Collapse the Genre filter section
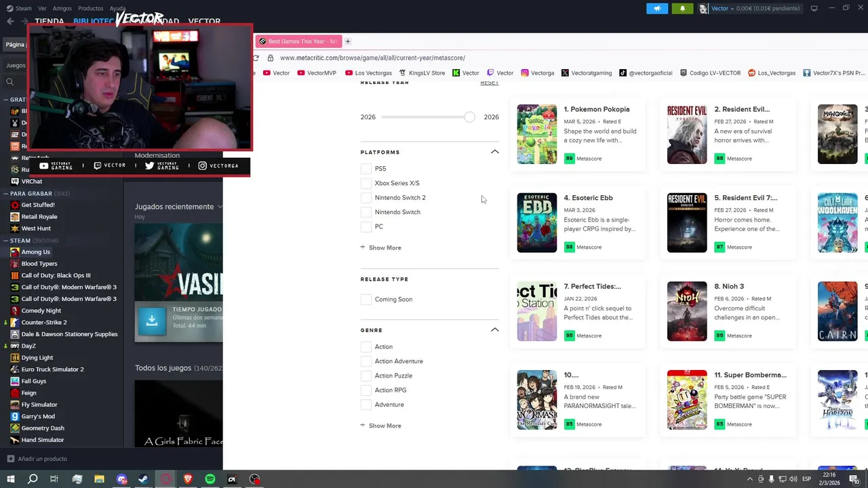Screen dimensions: 868x488 tap(494, 330)
